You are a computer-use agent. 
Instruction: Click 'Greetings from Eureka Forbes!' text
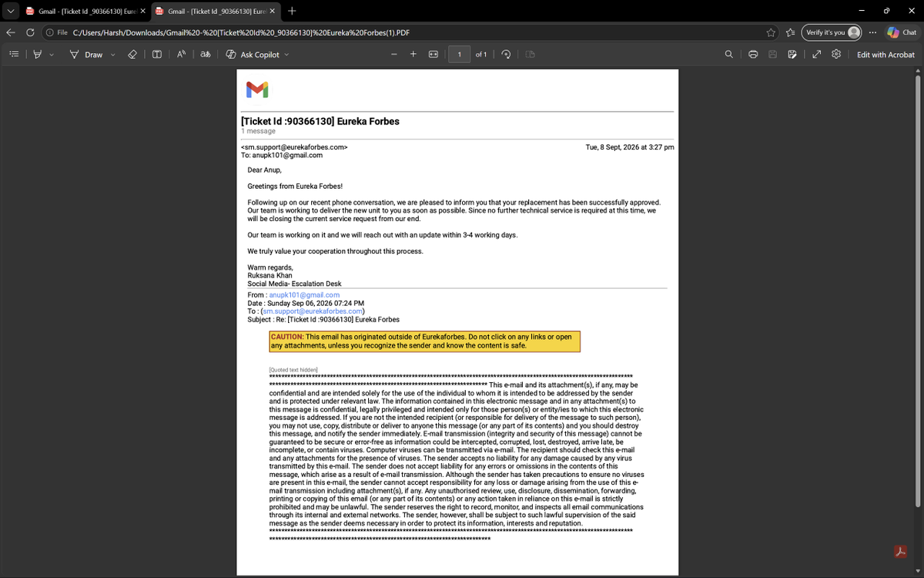pos(295,187)
